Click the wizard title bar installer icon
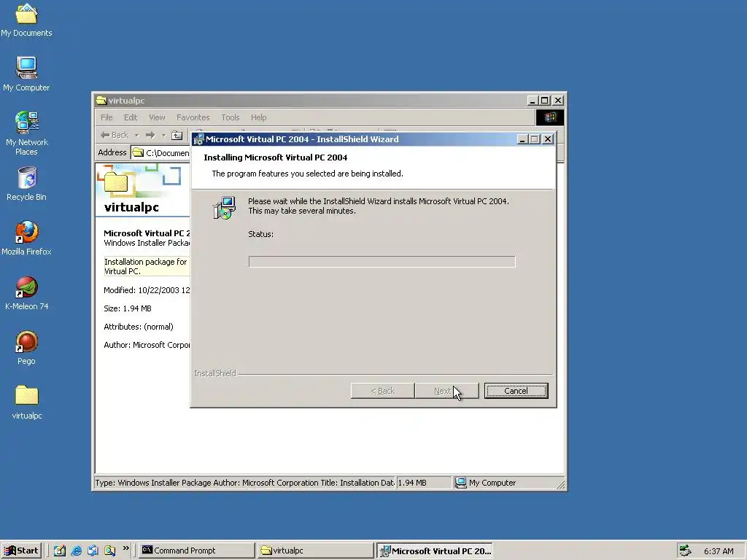Image resolution: width=747 pixels, height=560 pixels. pyautogui.click(x=198, y=139)
